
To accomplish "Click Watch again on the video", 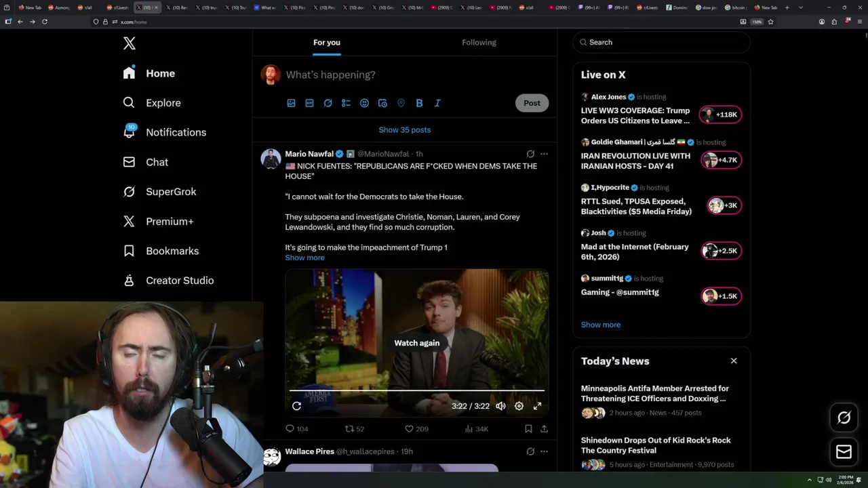I will pos(417,343).
